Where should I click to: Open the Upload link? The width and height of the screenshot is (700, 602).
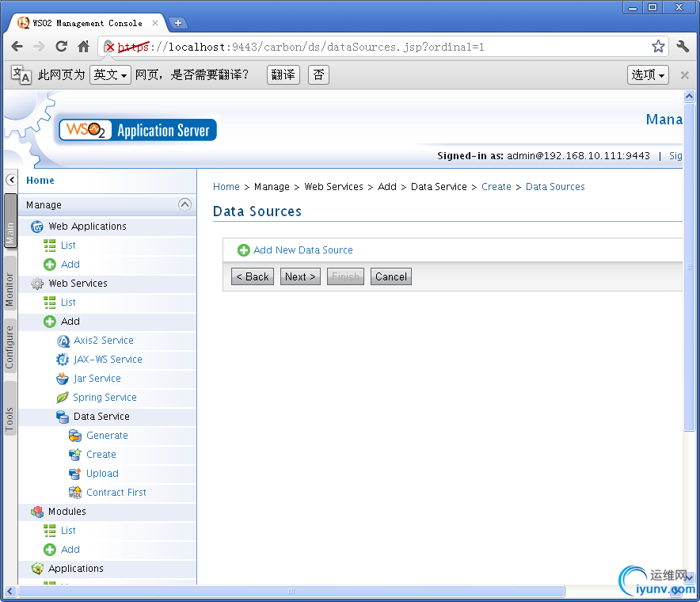click(102, 474)
